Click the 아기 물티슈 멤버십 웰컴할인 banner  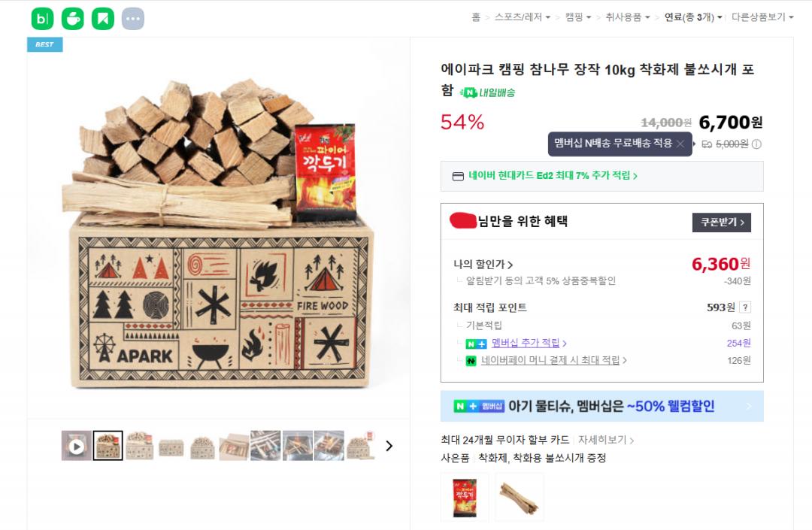click(x=601, y=407)
